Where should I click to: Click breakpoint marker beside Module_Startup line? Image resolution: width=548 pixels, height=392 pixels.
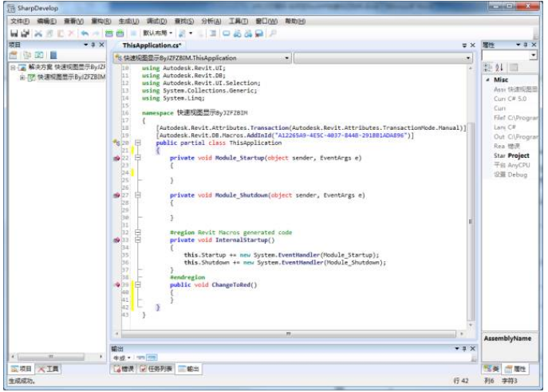(116, 158)
